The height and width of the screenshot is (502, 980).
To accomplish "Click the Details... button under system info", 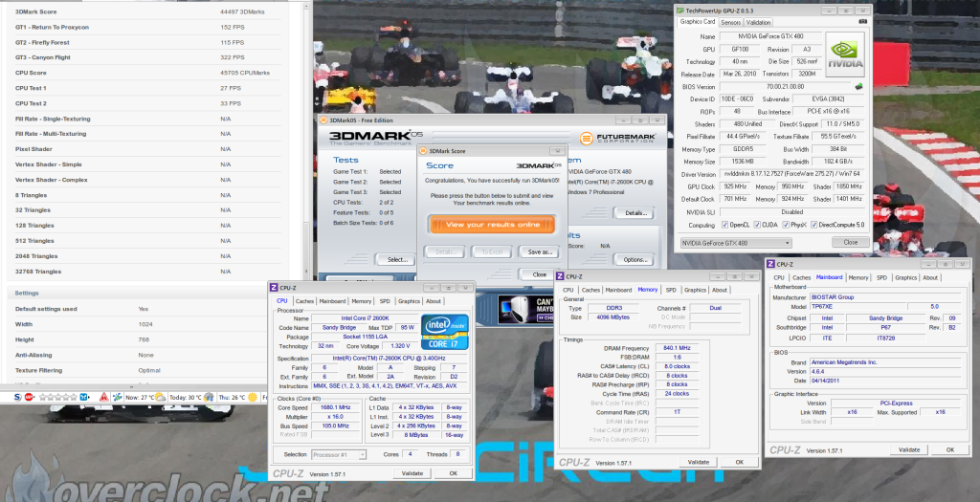I will (635, 213).
